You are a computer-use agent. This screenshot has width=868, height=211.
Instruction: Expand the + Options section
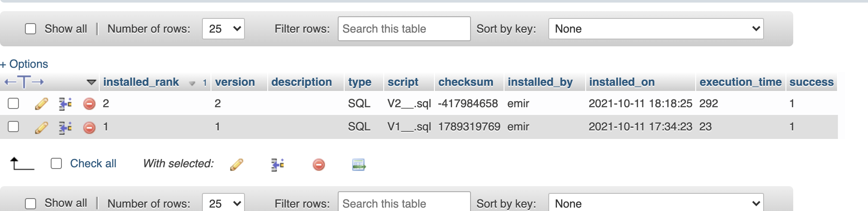pyautogui.click(x=24, y=64)
